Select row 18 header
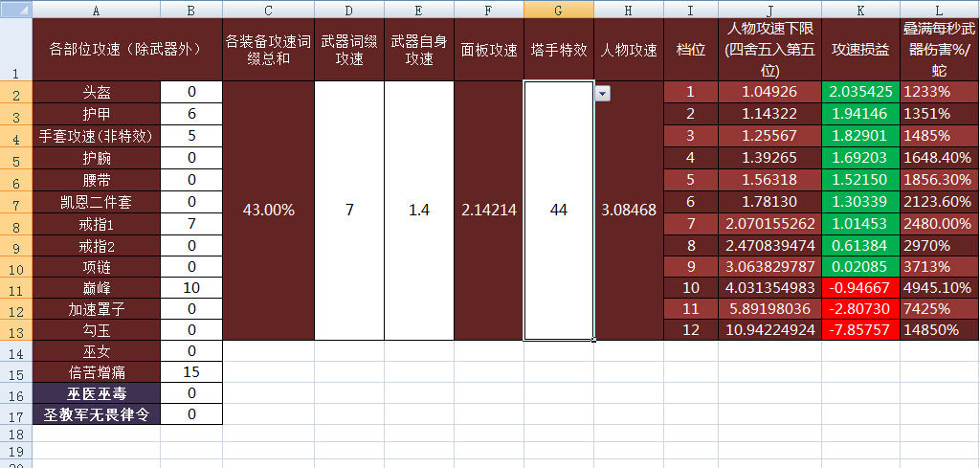Viewport: 980px width, 468px height. coord(16,434)
